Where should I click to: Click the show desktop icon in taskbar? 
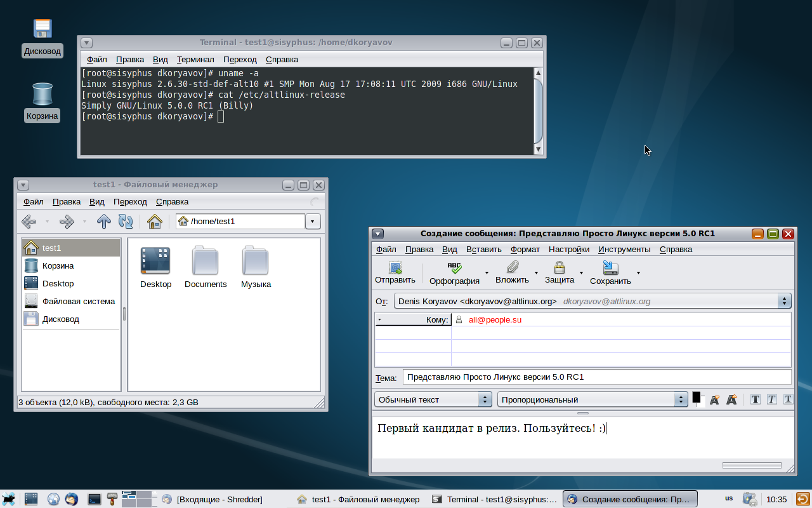click(31, 499)
